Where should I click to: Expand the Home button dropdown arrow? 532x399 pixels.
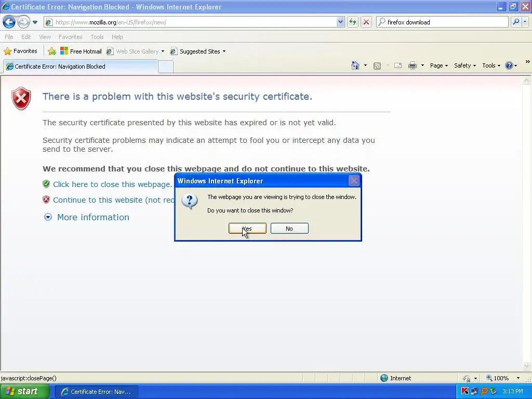(x=365, y=65)
